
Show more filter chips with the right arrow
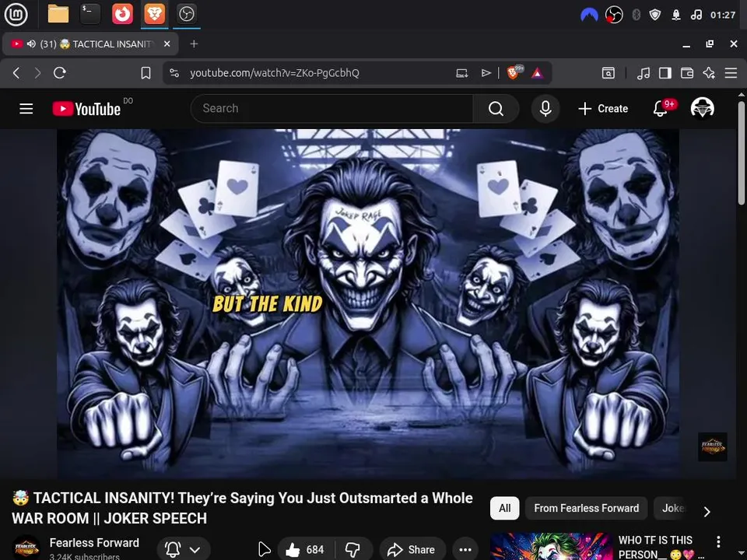(x=707, y=512)
